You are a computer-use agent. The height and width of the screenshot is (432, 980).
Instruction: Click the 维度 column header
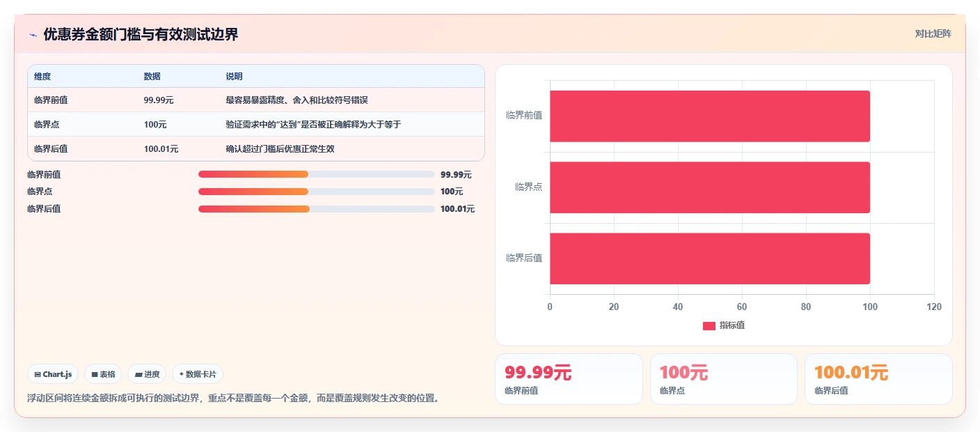point(42,76)
